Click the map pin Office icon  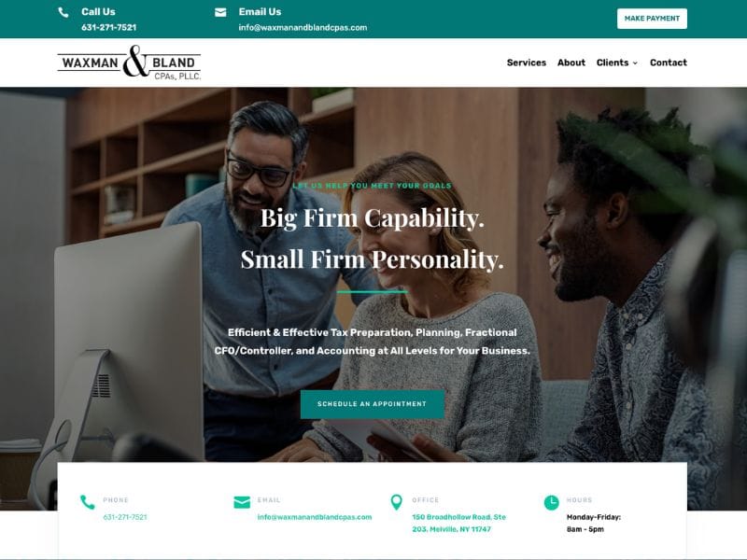coord(396,502)
